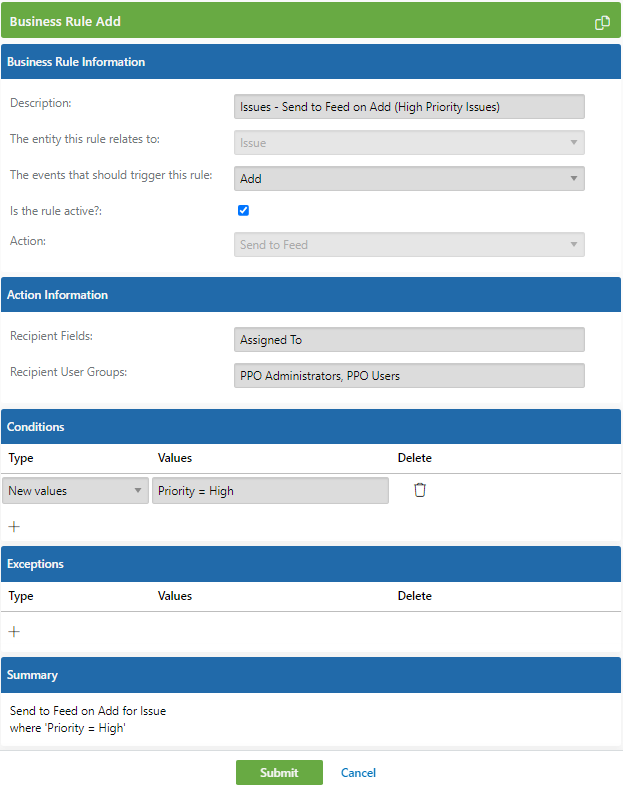Edit the rule Description field
This screenshot has width=623, height=794.
409,107
